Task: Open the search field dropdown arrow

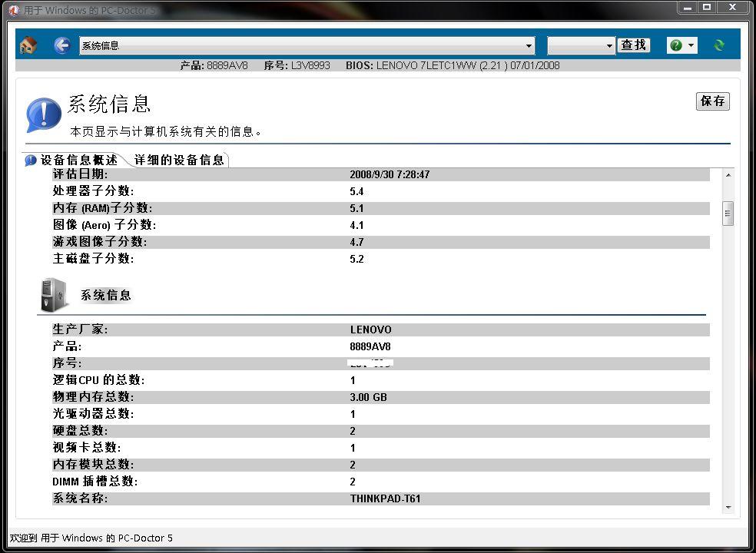Action: [609, 46]
